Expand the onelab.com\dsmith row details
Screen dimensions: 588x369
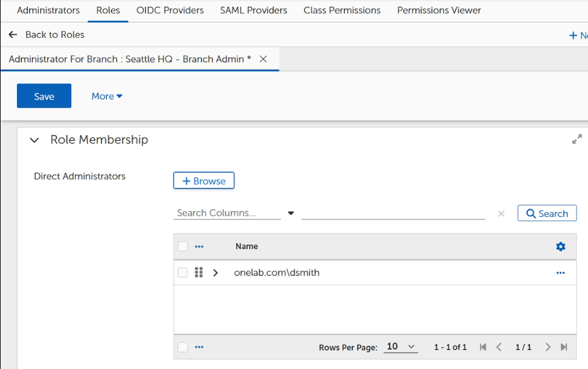(x=215, y=273)
